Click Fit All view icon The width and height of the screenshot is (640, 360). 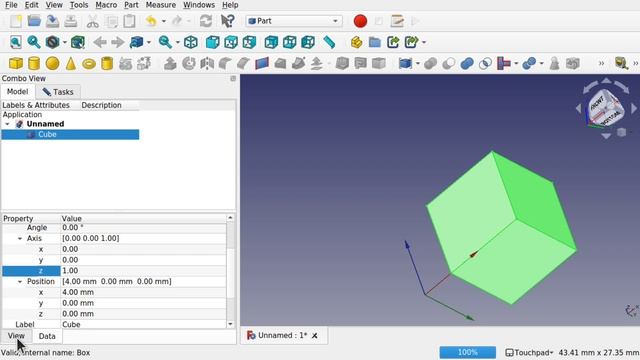pos(16,42)
